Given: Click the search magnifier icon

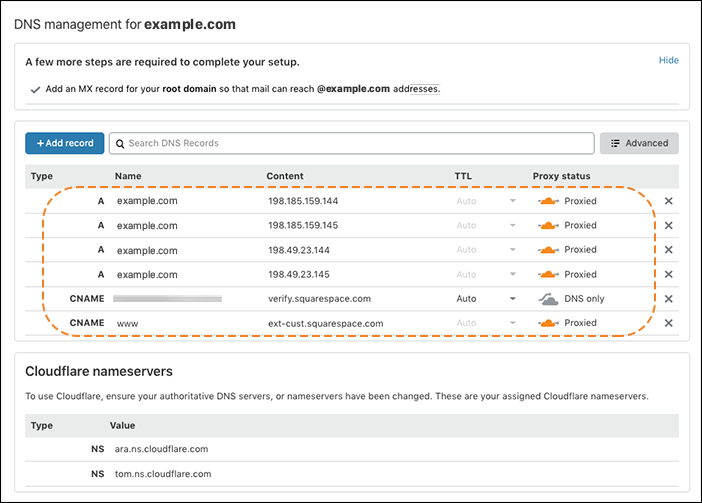Looking at the screenshot, I should (x=120, y=144).
